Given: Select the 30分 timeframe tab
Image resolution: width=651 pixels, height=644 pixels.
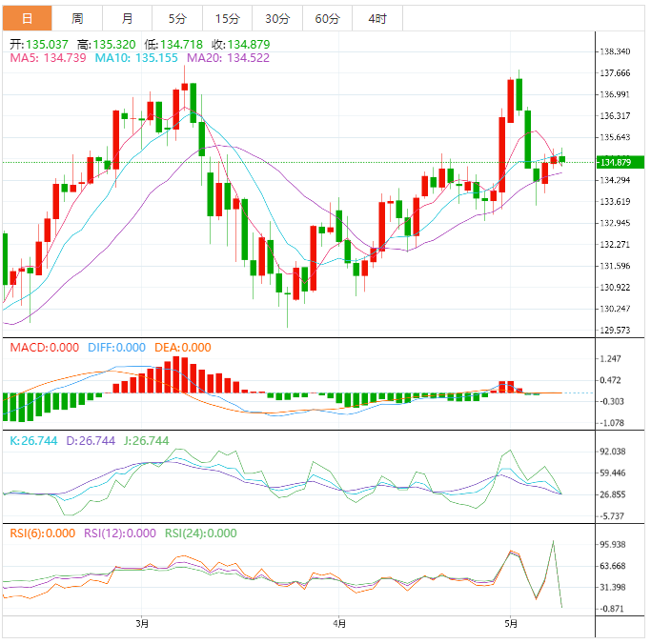Looking at the screenshot, I should [x=277, y=19].
